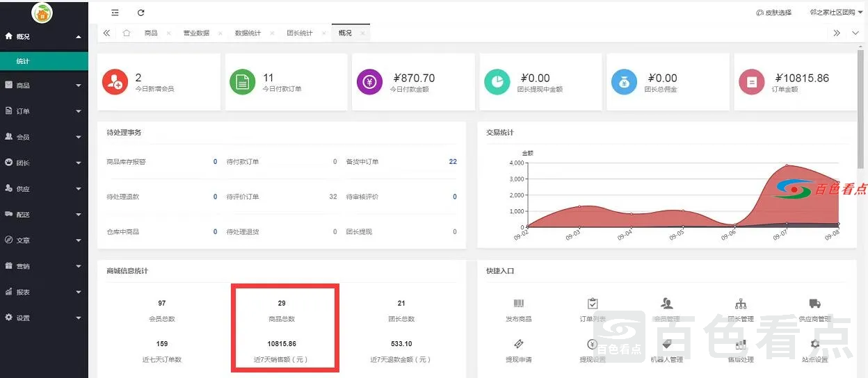Open 供应商管理 truck icon
868x378 pixels.
814,304
